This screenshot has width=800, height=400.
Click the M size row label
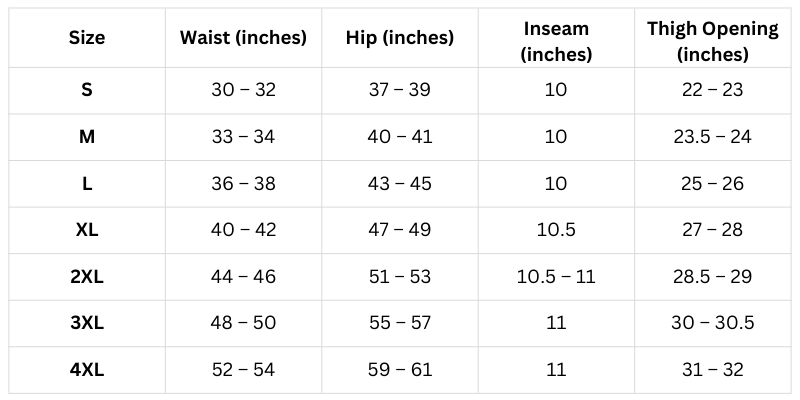pyautogui.click(x=87, y=136)
